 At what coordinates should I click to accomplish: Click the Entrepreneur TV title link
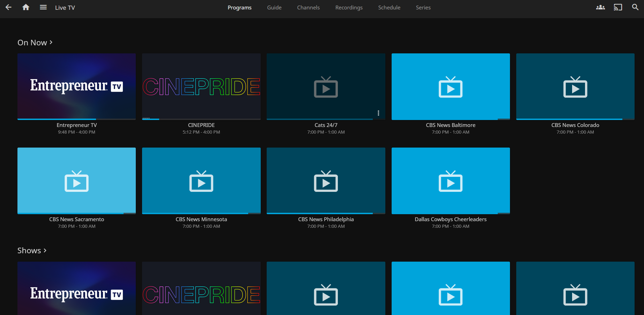tap(76, 125)
